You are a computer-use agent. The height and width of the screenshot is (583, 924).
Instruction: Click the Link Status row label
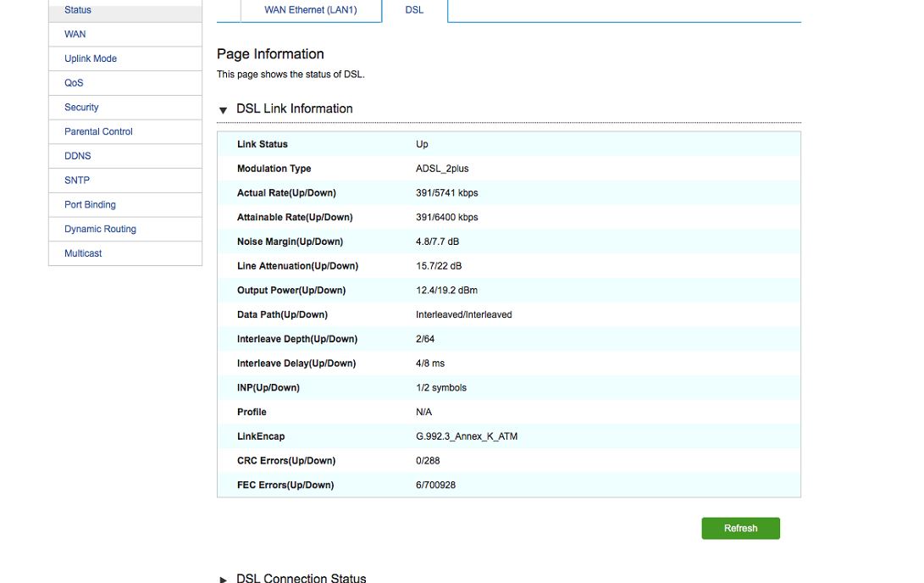point(263,145)
